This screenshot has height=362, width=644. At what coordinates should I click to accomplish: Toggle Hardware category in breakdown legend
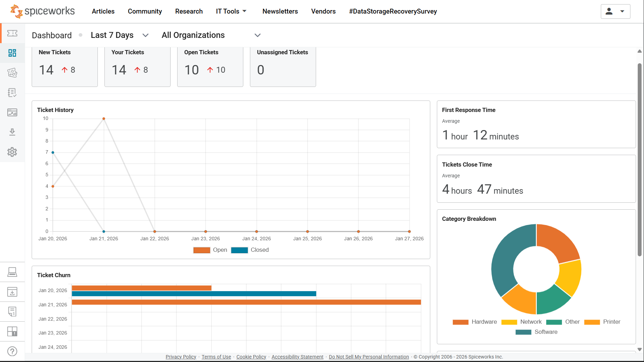(x=474, y=322)
